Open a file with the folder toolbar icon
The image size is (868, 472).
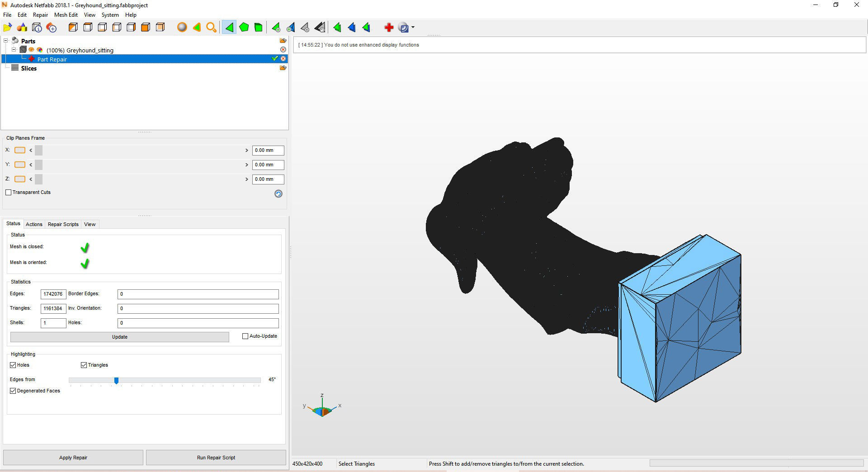8,28
